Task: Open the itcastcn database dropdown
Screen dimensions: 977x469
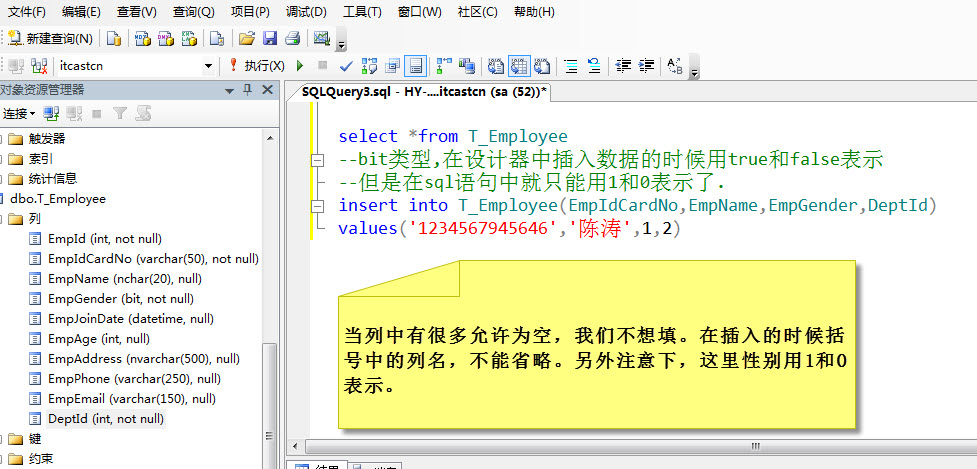Action: tap(209, 65)
